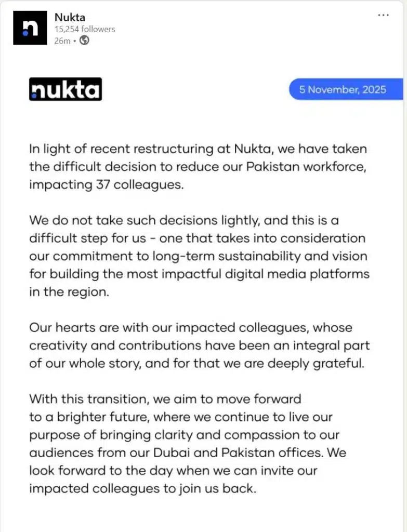
Task: Click the phrase "Dubai and Pakistan offices"
Action: point(238,453)
